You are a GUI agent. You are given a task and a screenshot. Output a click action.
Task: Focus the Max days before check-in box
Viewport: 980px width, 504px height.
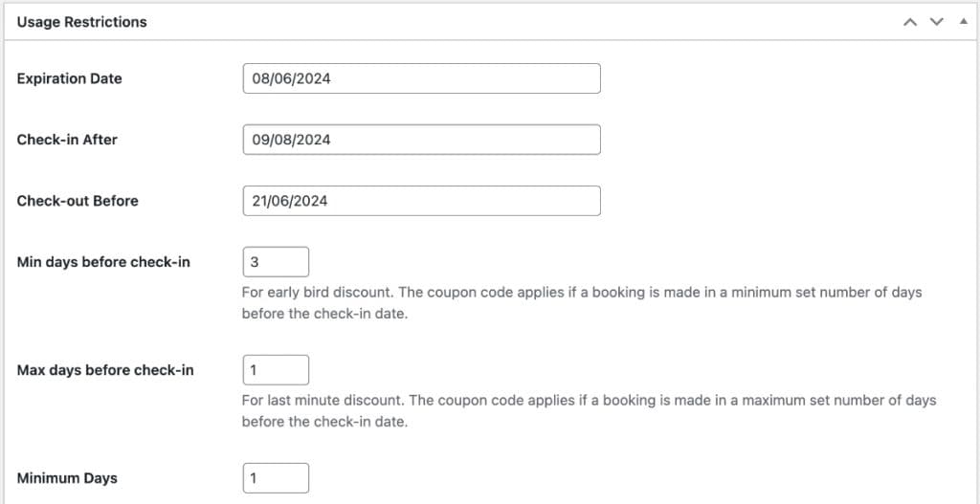point(276,370)
